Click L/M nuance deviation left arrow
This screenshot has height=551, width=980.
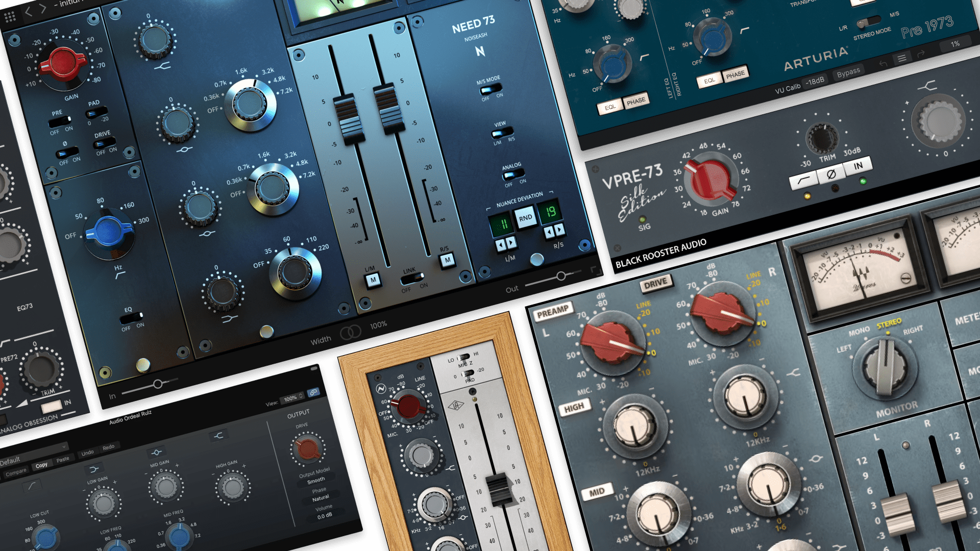tap(500, 245)
